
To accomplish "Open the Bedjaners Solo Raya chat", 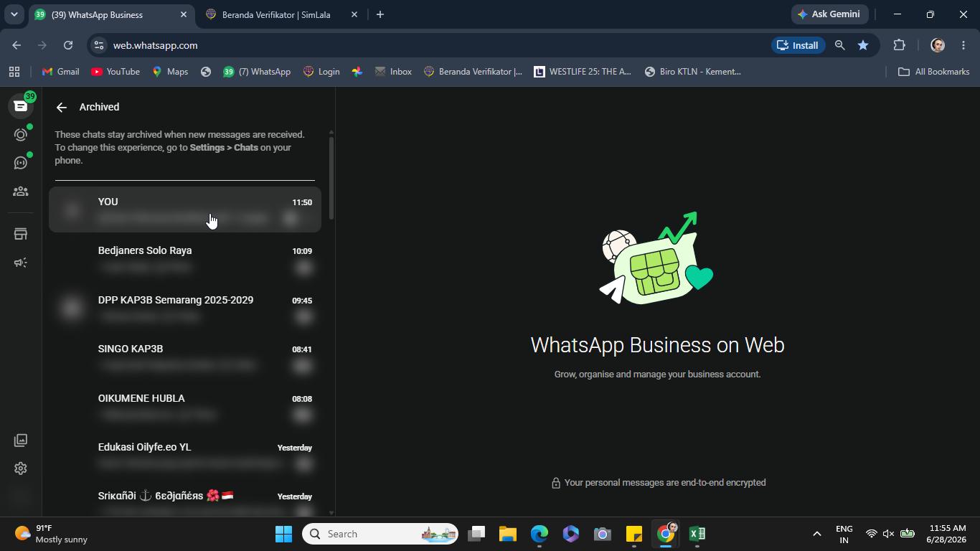I will coord(185,258).
